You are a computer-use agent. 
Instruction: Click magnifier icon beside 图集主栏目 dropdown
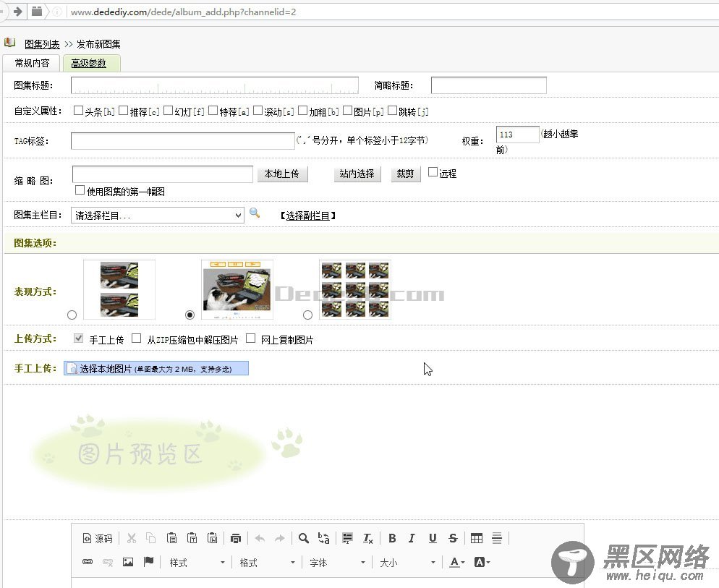(255, 213)
